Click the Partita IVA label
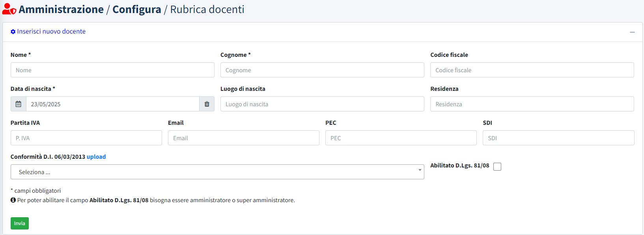 pos(25,123)
